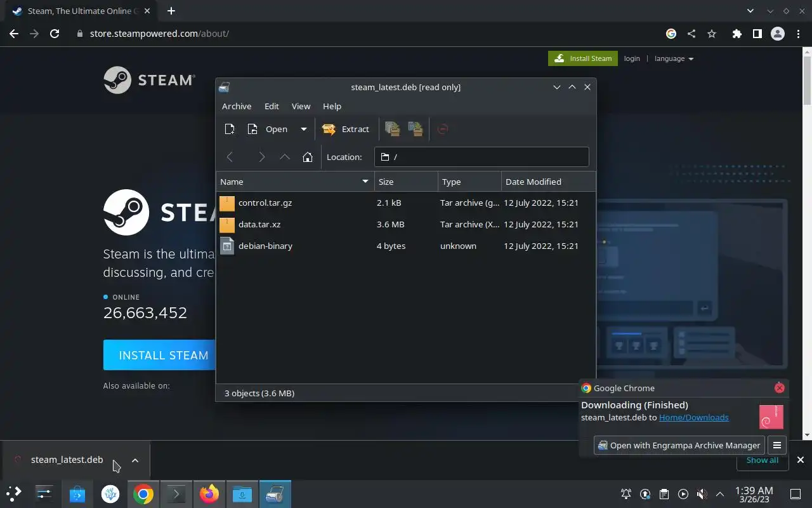
Task: Click the 2.1 kB size cell
Action: pos(389,203)
